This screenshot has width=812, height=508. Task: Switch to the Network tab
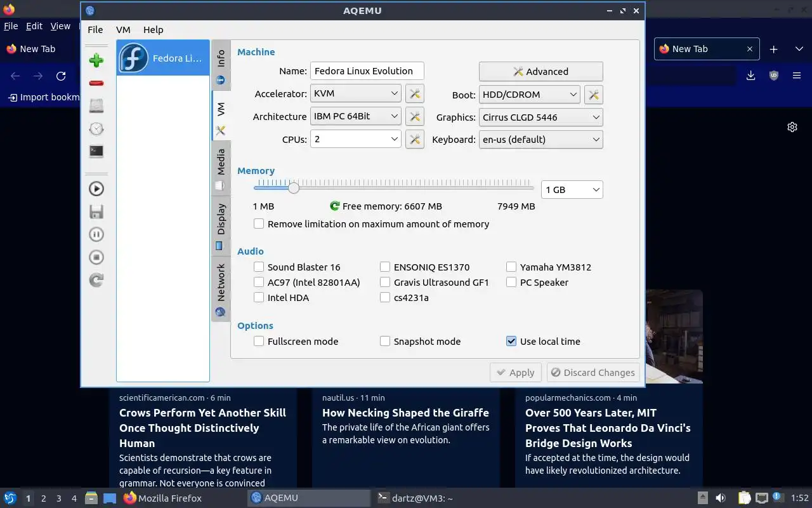[x=221, y=289]
